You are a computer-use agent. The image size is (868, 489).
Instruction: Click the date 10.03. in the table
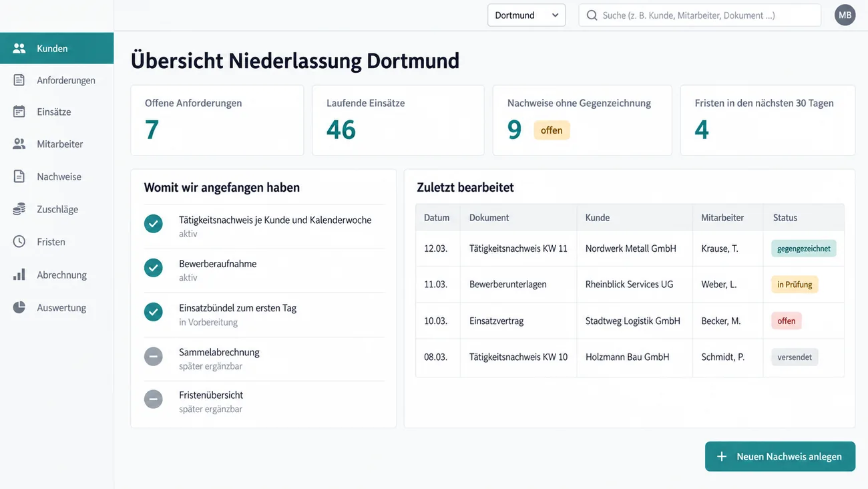[435, 321]
